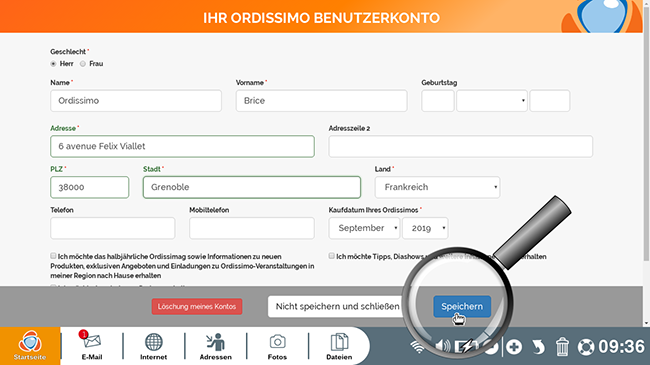Click the Vorname field containing Brice
The width and height of the screenshot is (650, 365).
point(321,101)
